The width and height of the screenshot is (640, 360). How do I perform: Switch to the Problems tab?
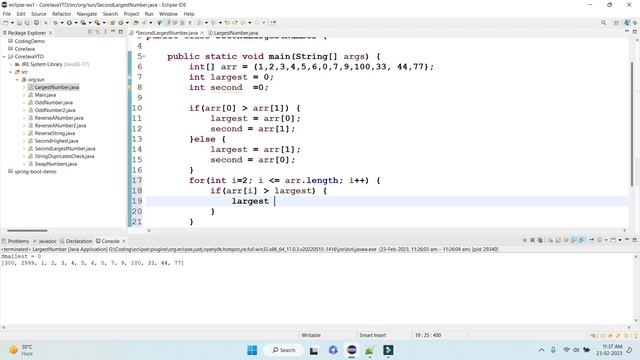16,241
